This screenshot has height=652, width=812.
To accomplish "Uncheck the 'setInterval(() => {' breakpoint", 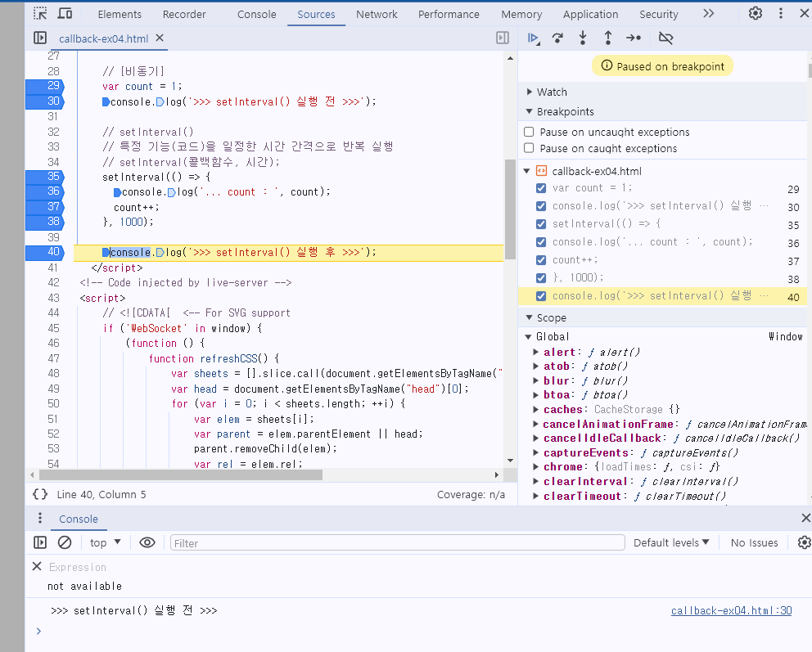I will [541, 224].
